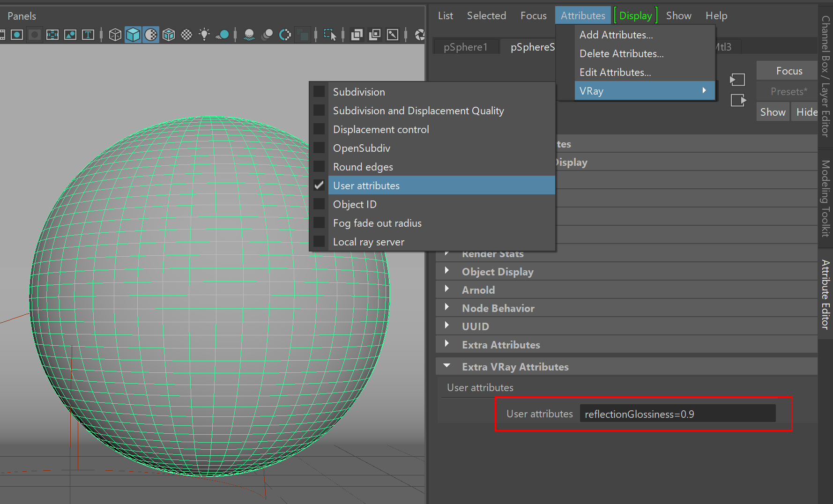Toggle screen space ambient occlusion icon
The width and height of the screenshot is (833, 504).
point(249,35)
